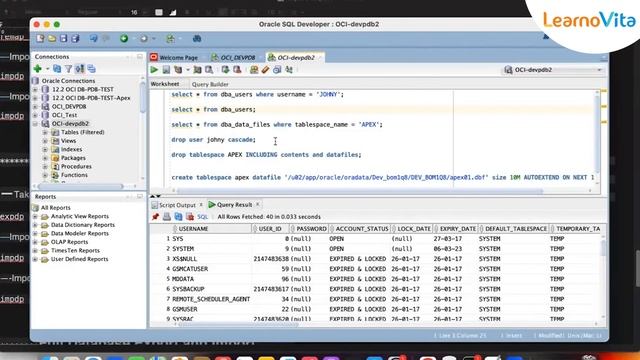
Task: Select the User Defined Reports folder
Action: click(x=80, y=259)
